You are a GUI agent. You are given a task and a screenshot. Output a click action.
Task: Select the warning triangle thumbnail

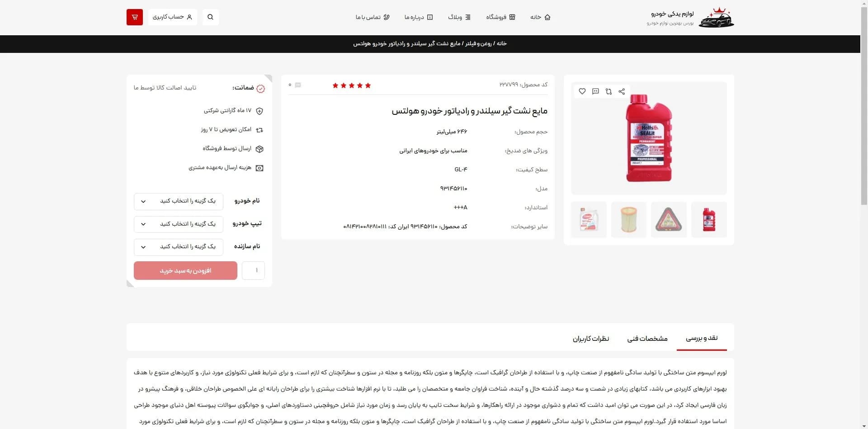669,220
